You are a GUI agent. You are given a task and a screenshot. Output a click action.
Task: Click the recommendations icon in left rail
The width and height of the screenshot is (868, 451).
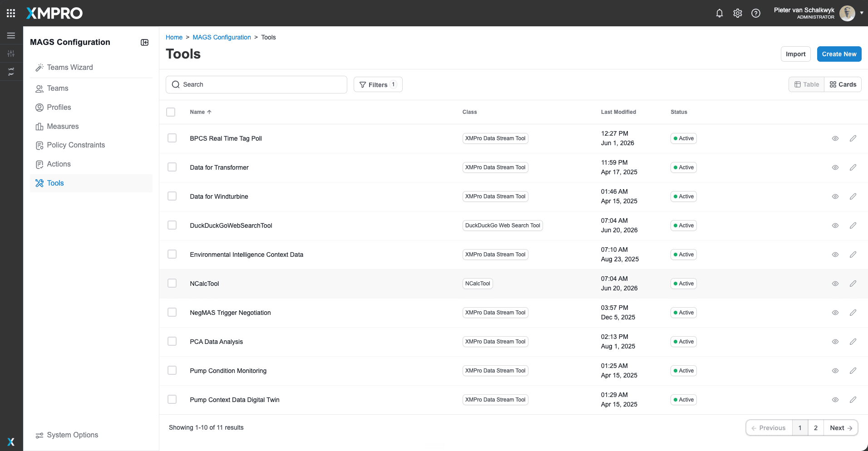coord(11,72)
